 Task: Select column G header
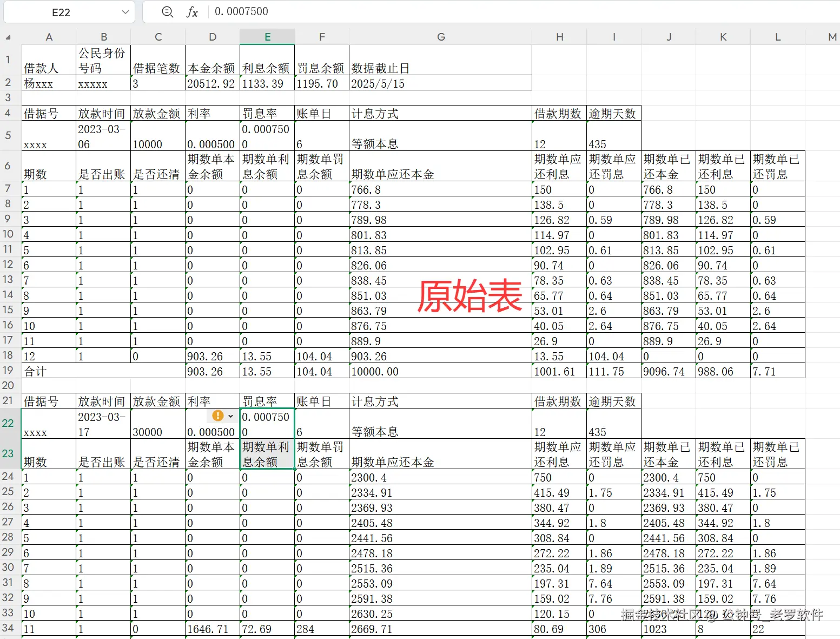[x=441, y=37]
